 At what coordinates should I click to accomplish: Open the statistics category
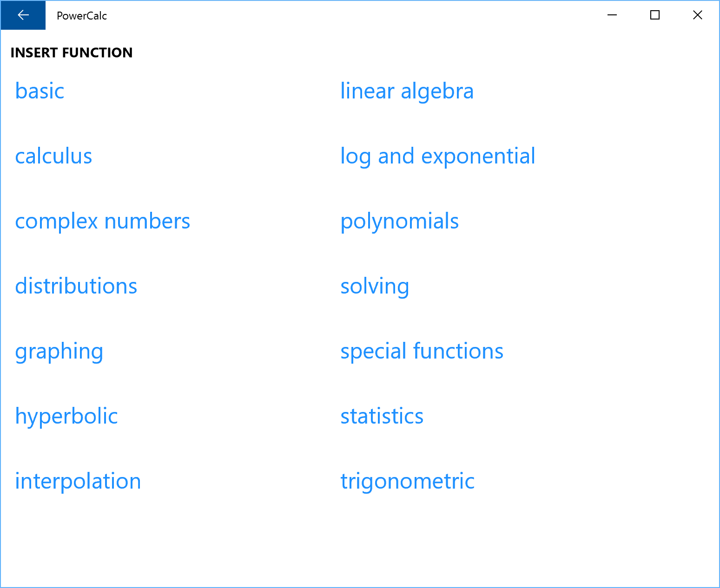coord(382,416)
